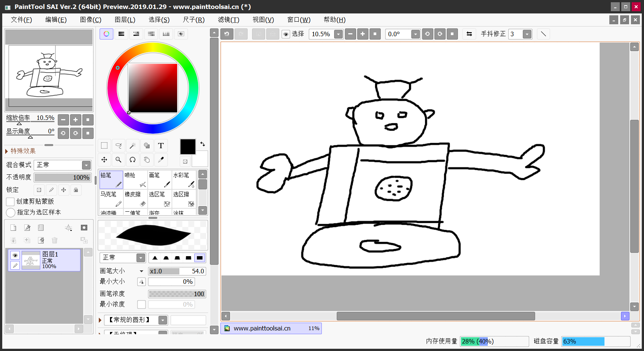Click the undo button in canvas toolbar
Viewport: 644px width, 351px height.
pyautogui.click(x=227, y=34)
